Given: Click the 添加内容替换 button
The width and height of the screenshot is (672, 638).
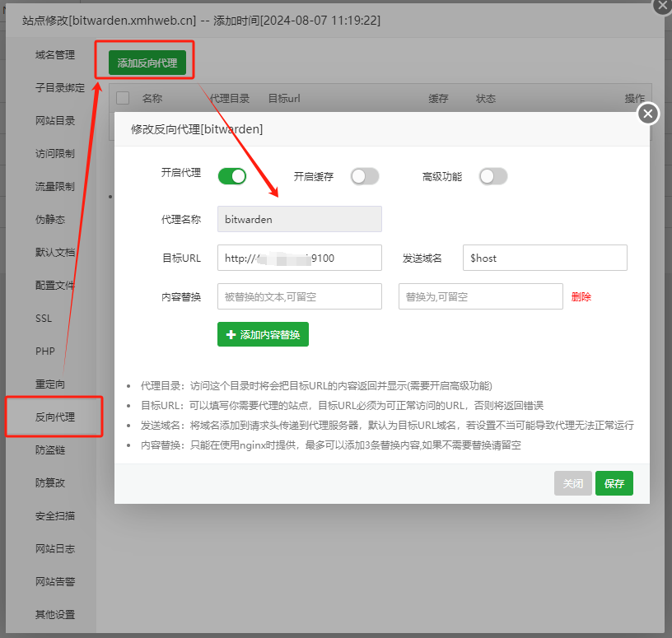Looking at the screenshot, I should click(263, 334).
